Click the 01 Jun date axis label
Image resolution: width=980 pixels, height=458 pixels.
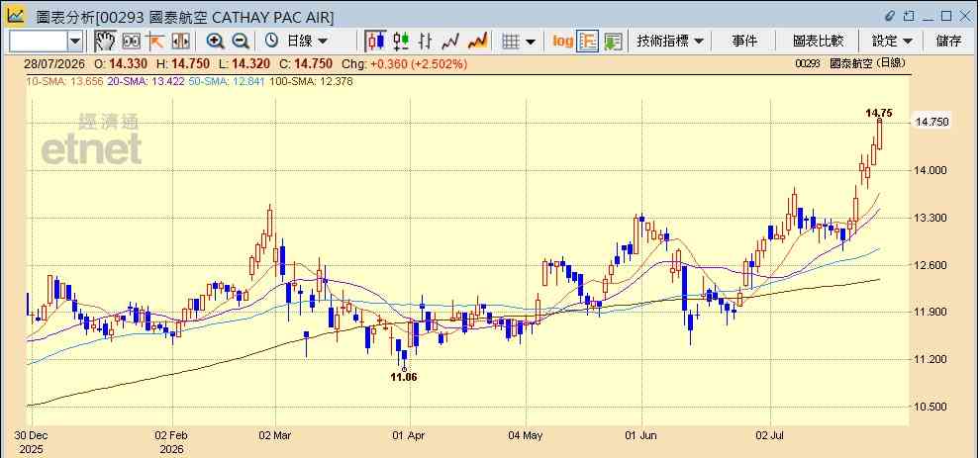point(641,435)
